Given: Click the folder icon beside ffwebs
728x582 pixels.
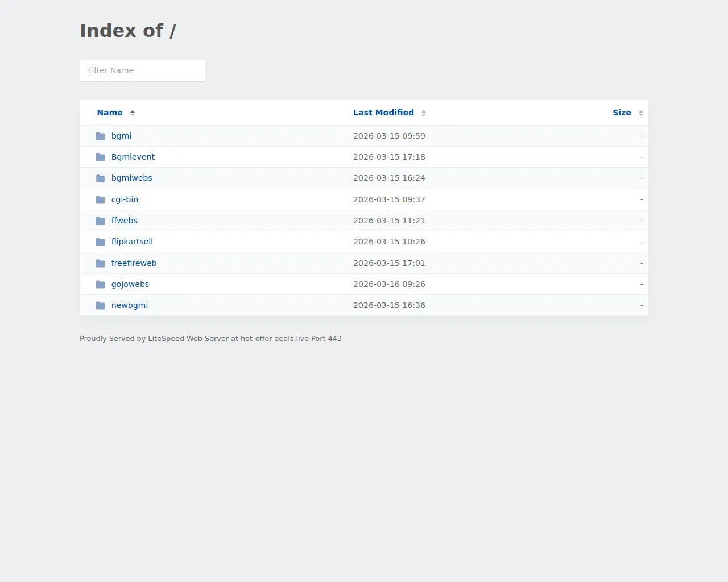Looking at the screenshot, I should (100, 221).
